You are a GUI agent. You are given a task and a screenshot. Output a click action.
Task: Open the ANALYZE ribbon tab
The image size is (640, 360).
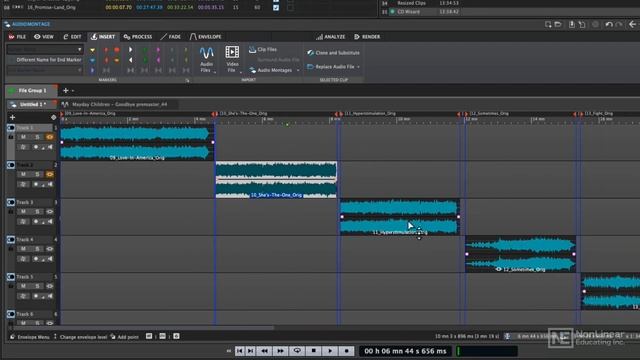point(331,37)
